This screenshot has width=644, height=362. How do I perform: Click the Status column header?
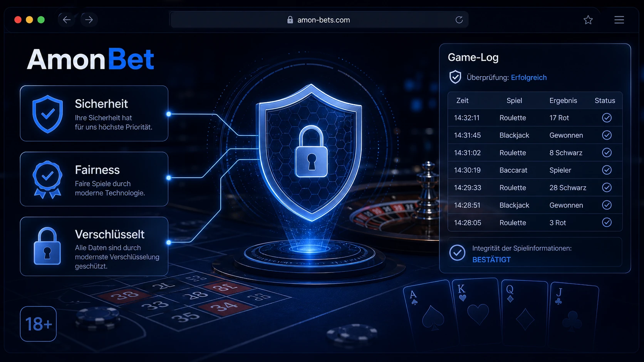coord(605,100)
